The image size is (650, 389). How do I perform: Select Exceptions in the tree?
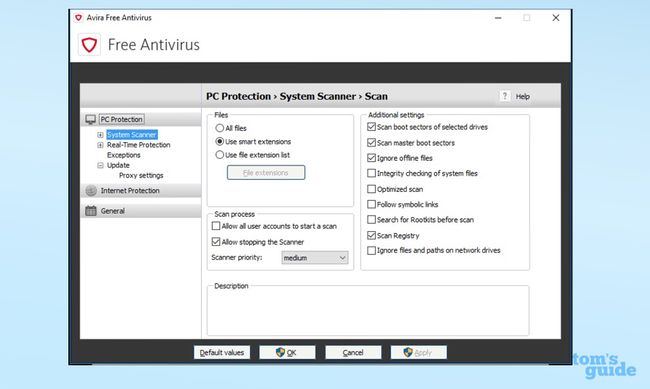[x=124, y=155]
